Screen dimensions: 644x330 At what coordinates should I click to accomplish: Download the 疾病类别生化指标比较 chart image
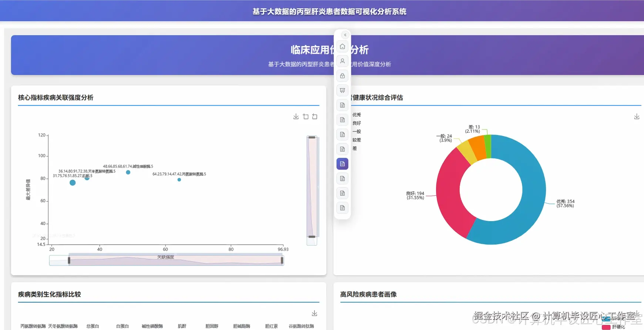[x=314, y=313]
